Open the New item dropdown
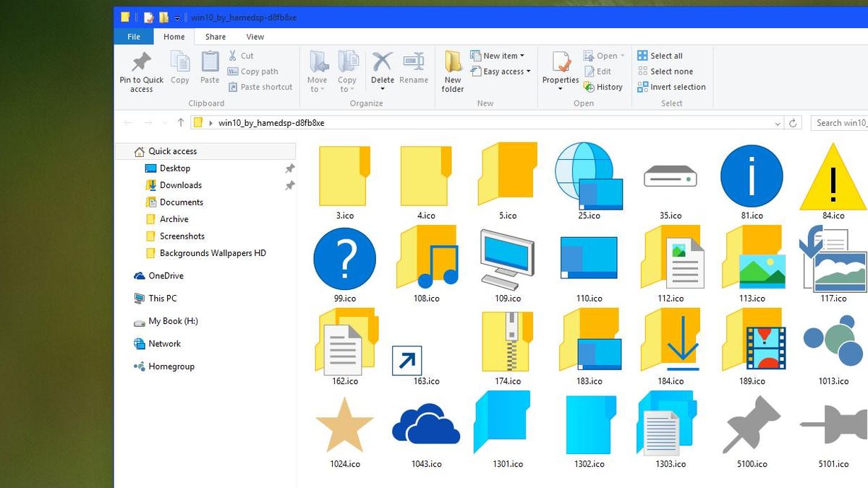This screenshot has height=488, width=868. pos(498,56)
